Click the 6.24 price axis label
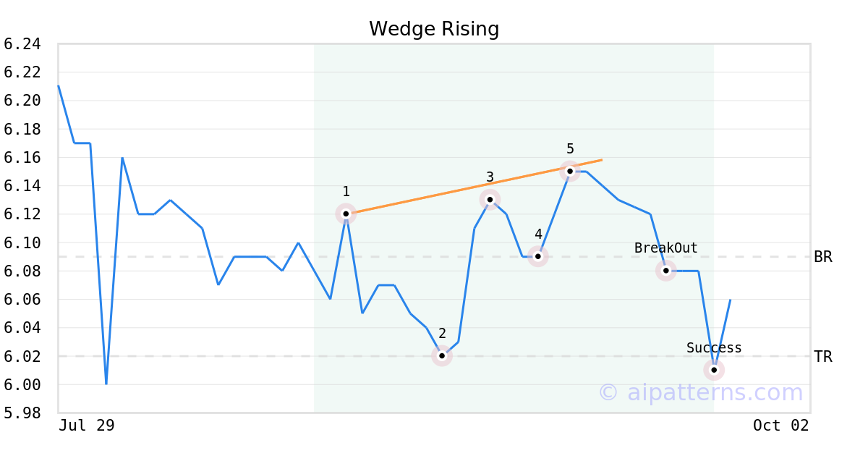The height and width of the screenshot is (456, 868). tap(22, 44)
